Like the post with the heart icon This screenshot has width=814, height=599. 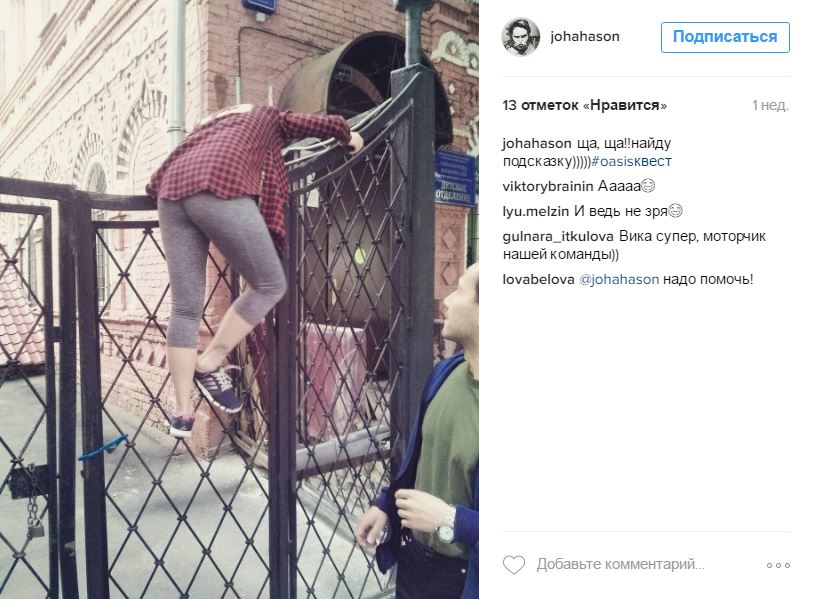pyautogui.click(x=514, y=565)
